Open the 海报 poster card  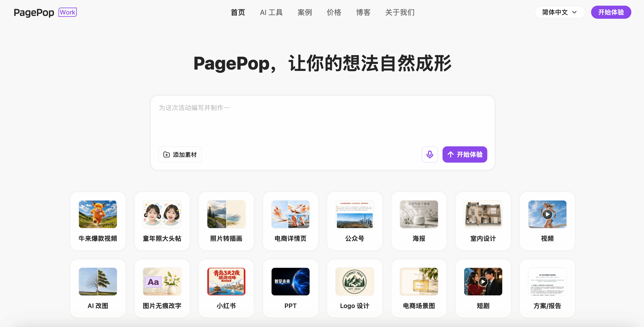419,221
